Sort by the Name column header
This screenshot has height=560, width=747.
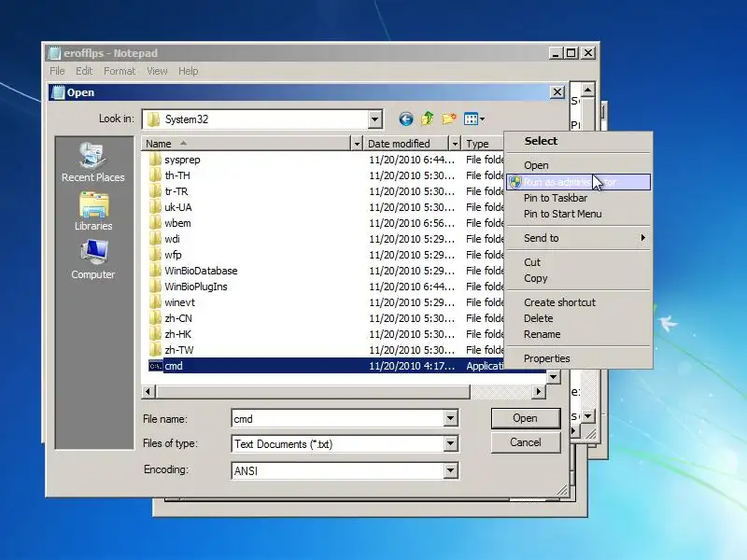pyautogui.click(x=247, y=144)
